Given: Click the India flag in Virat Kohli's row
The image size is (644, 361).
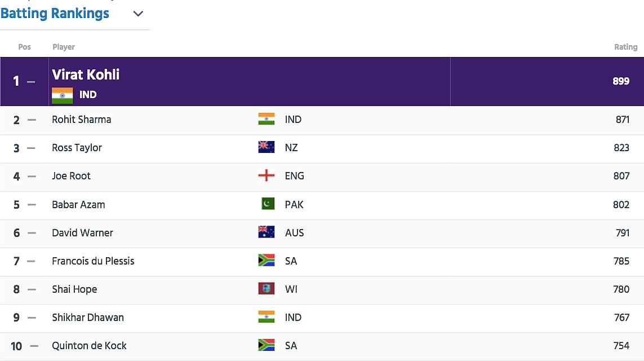Looking at the screenshot, I should tap(62, 96).
